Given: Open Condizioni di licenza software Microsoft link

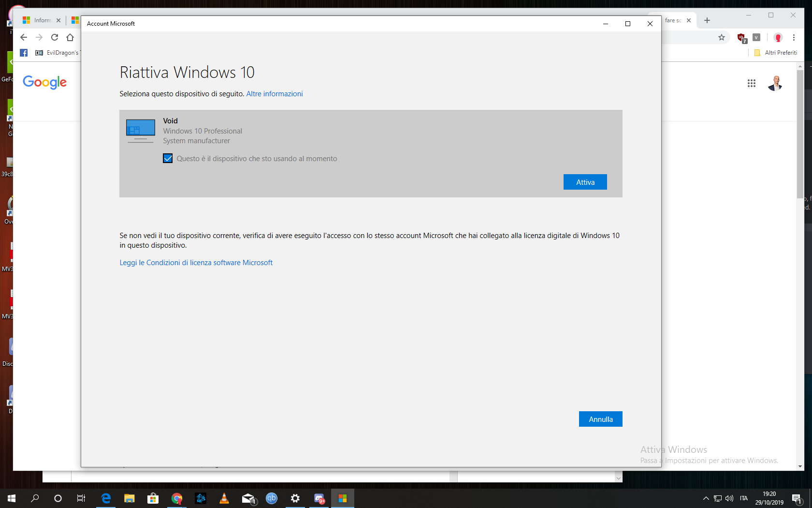Looking at the screenshot, I should [196, 263].
